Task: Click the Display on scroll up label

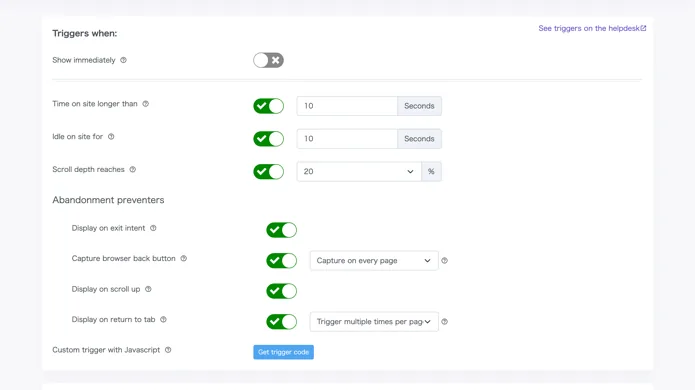Action: pos(106,289)
